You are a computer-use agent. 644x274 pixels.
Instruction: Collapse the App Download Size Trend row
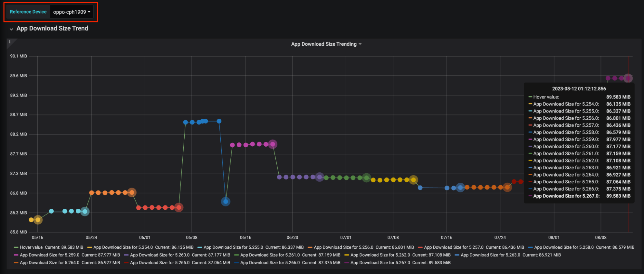pyautogui.click(x=52, y=28)
